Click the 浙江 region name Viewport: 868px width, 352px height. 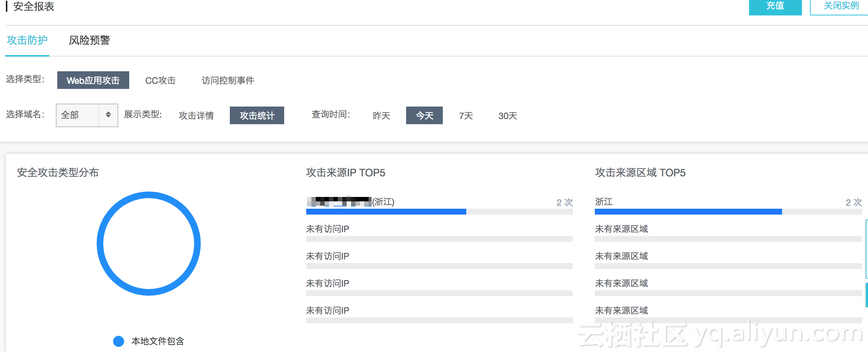coord(604,202)
